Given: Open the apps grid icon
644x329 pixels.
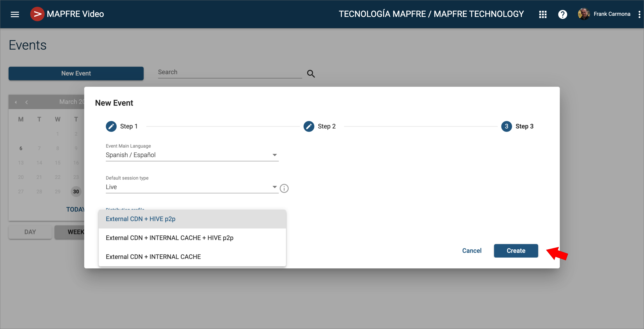Looking at the screenshot, I should pos(543,14).
